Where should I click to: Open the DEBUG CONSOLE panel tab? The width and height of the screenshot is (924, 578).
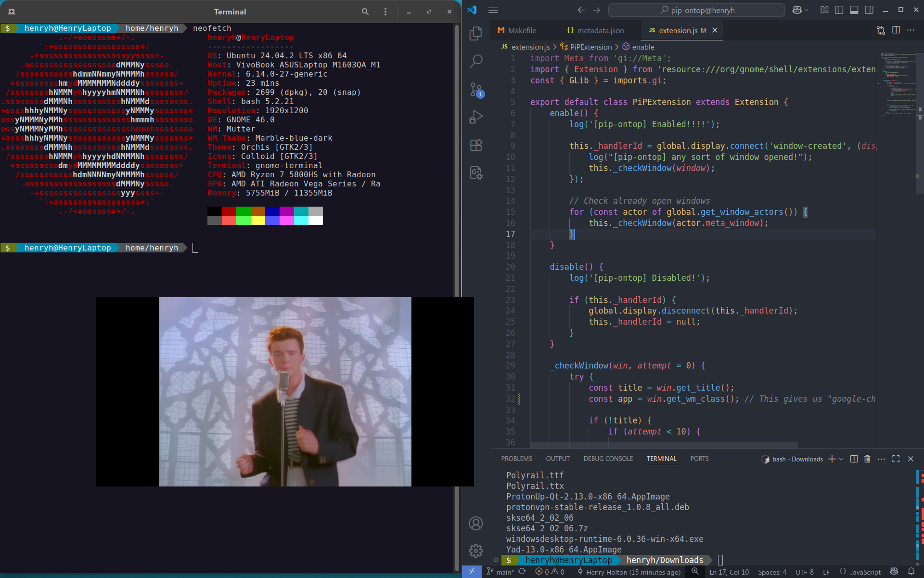(608, 459)
